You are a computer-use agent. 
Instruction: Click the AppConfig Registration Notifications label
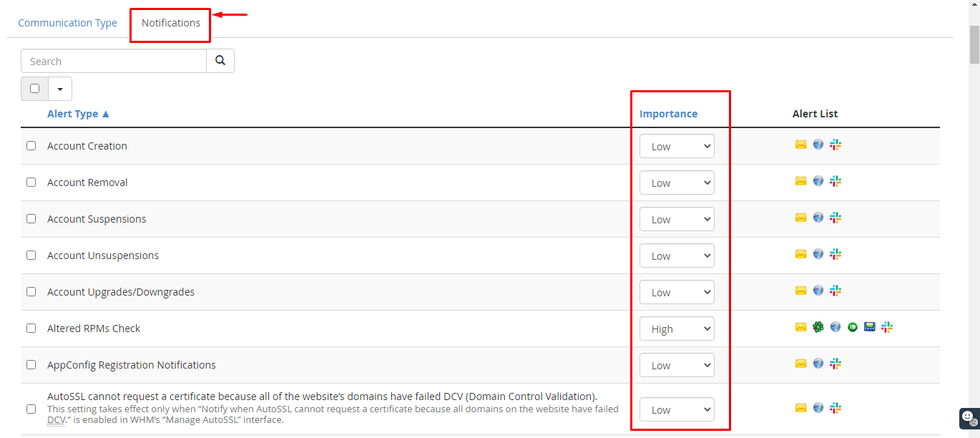click(132, 365)
